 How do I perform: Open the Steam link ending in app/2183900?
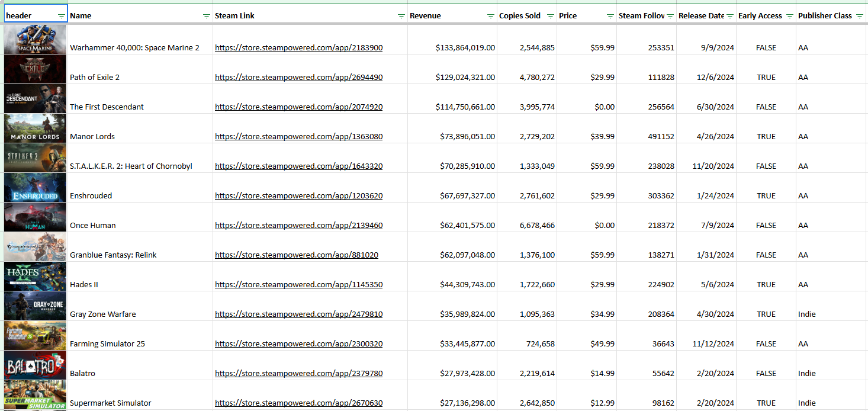pyautogui.click(x=298, y=48)
